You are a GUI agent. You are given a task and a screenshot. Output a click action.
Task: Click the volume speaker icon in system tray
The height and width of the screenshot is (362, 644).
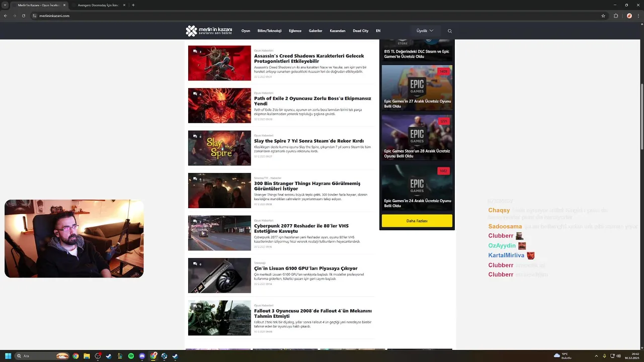pos(618,356)
